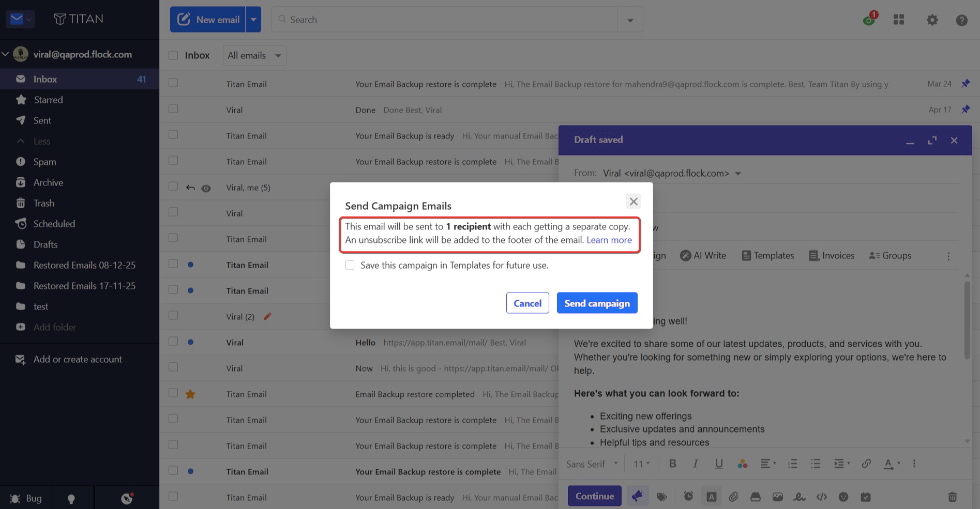Screen dimensions: 980x509
Task: Click the New email button
Action: 208,20
